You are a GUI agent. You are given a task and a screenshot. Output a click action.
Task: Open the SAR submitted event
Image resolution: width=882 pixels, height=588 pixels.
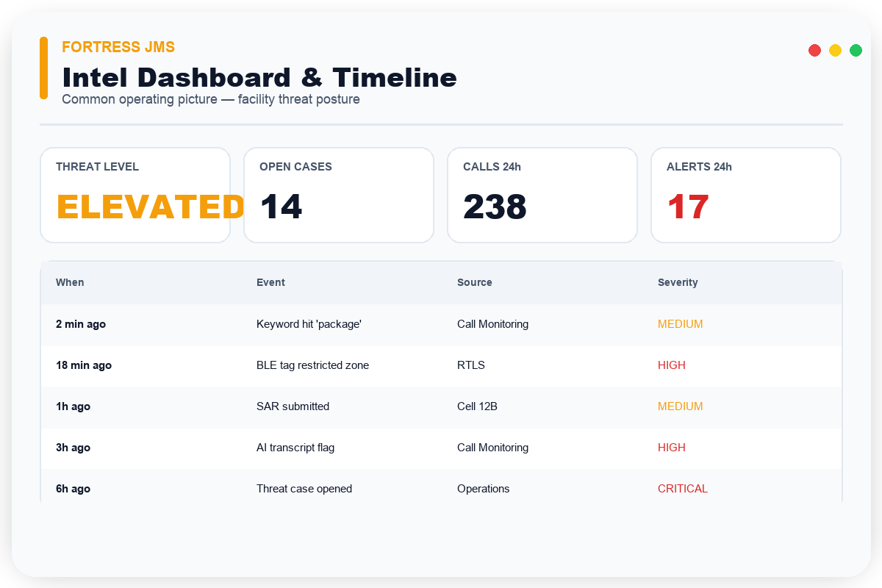(293, 406)
